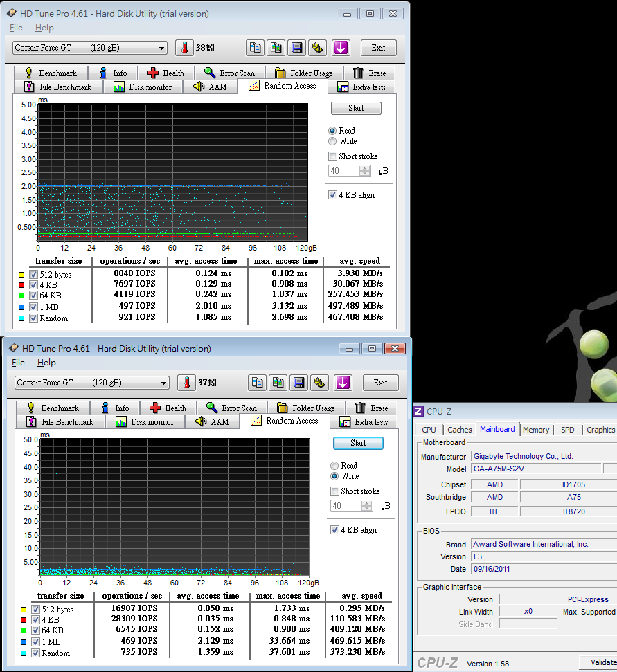The image size is (617, 672).
Task: Open Help menu in bottom HD Tune window
Action: (46, 363)
